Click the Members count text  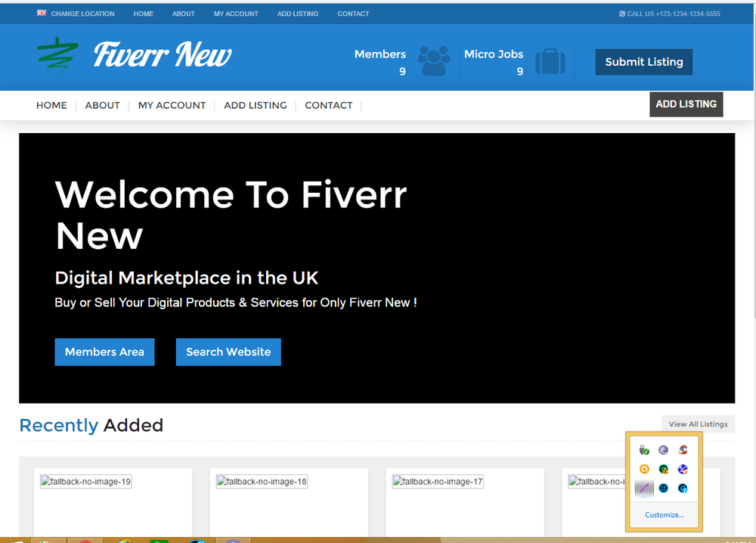tap(380, 62)
